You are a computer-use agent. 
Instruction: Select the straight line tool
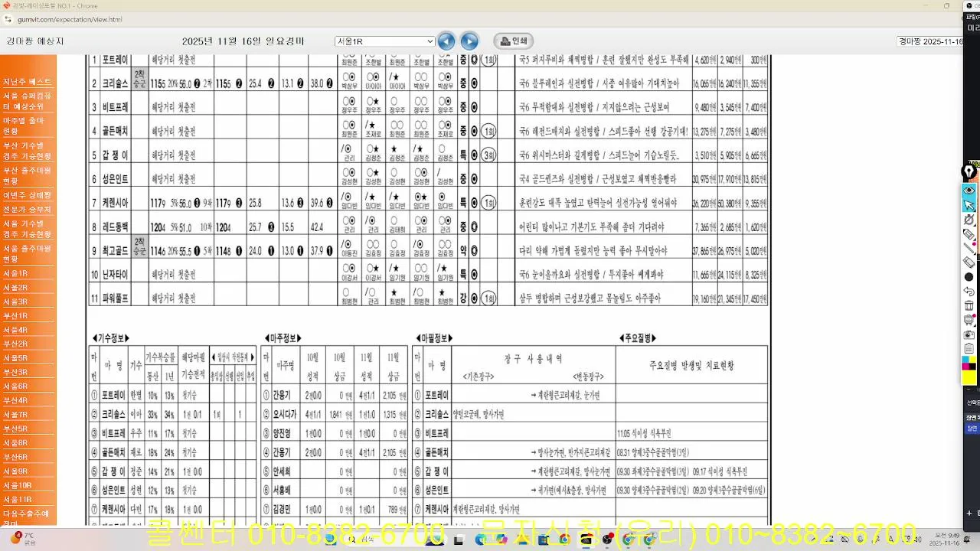pos(969,248)
